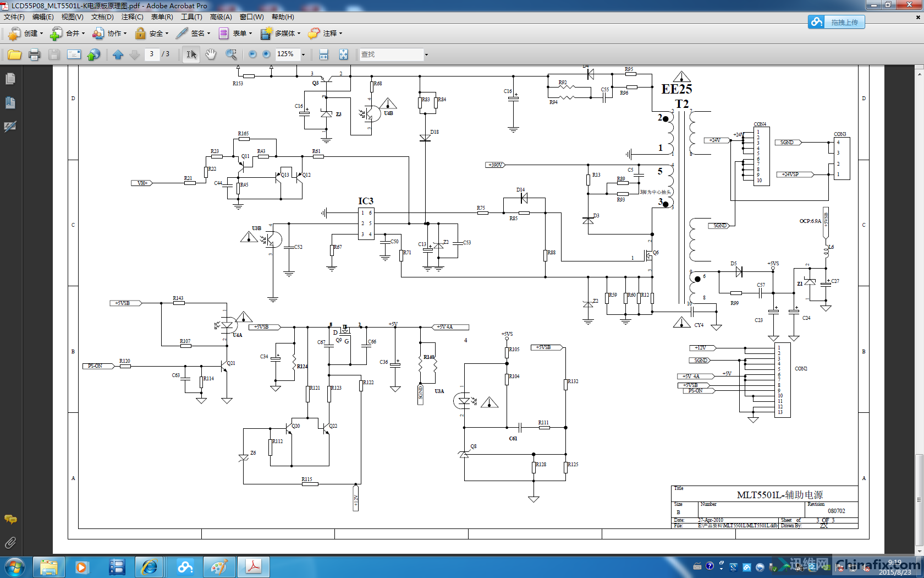Click the page number field showing 3

click(x=152, y=54)
